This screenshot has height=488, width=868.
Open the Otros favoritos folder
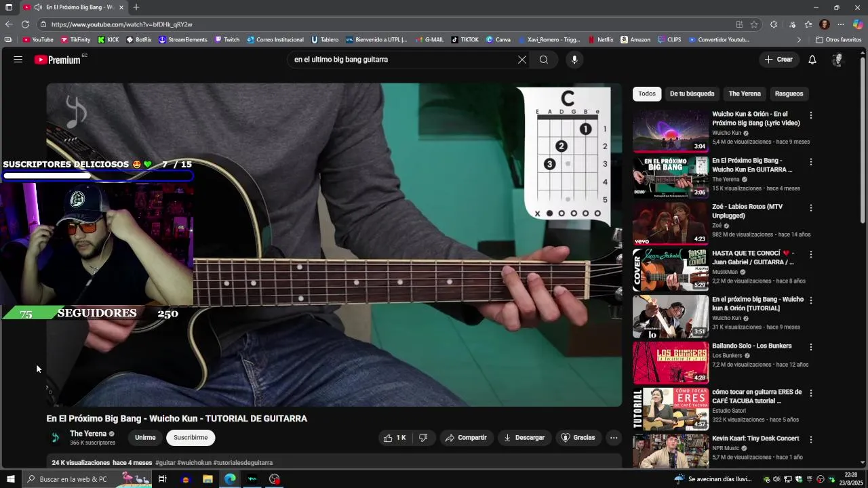(x=838, y=39)
